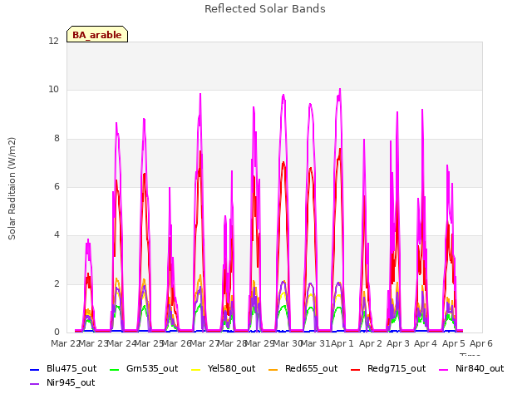Click the 6 y-axis tick label
This screenshot has width=532, height=399.
57,186
